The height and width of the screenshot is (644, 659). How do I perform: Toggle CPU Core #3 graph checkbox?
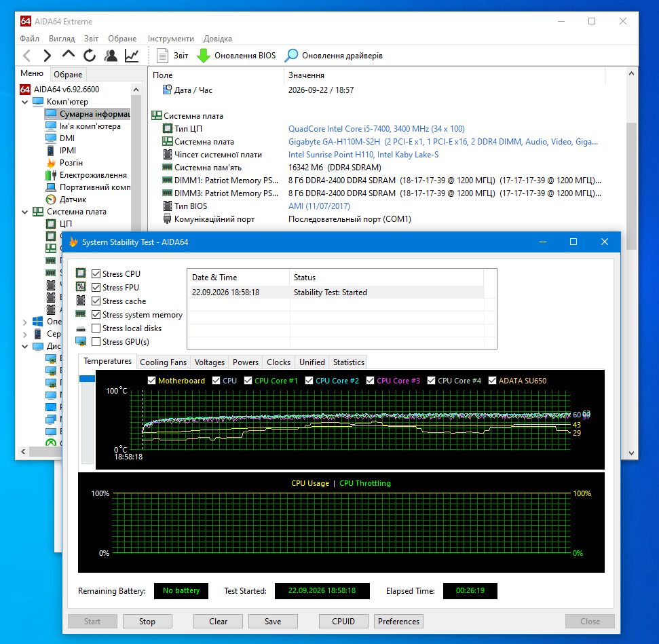[x=371, y=381]
